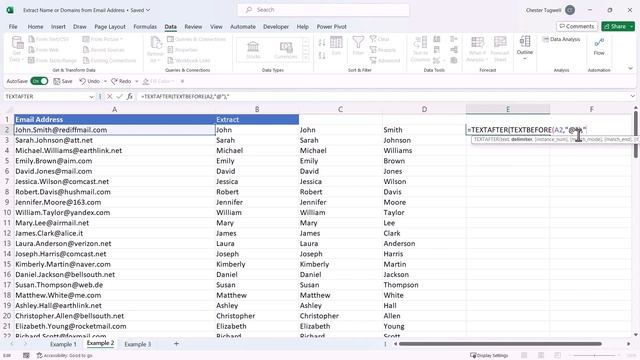Click the Insert Function fx icon

click(x=130, y=96)
